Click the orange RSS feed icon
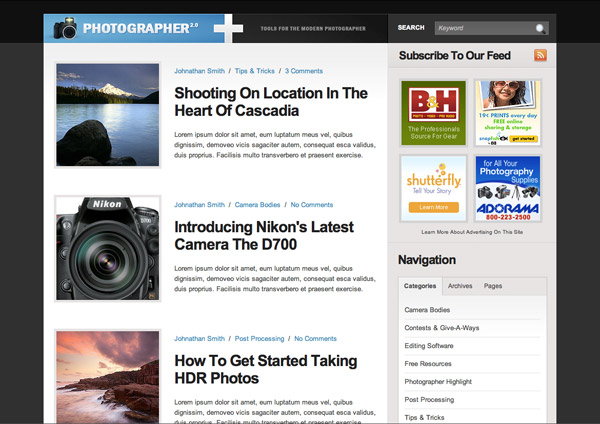The width and height of the screenshot is (600, 424). 540,56
